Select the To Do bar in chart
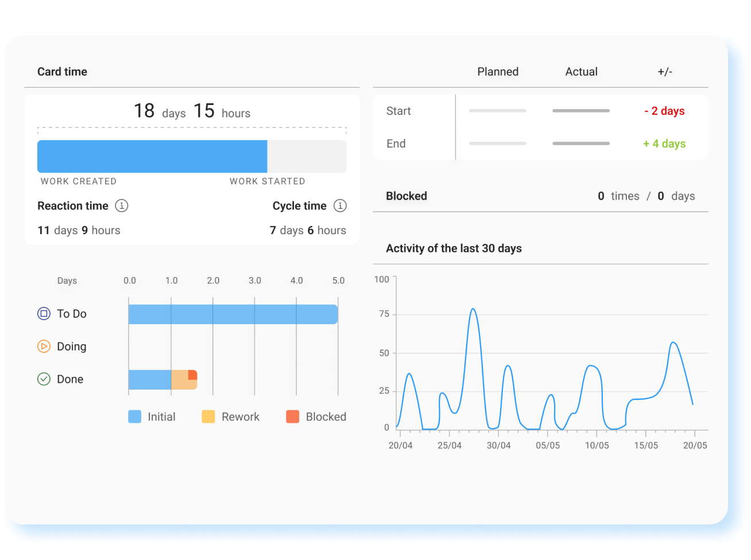Image resolution: width=751 pixels, height=560 pixels. tap(233, 314)
